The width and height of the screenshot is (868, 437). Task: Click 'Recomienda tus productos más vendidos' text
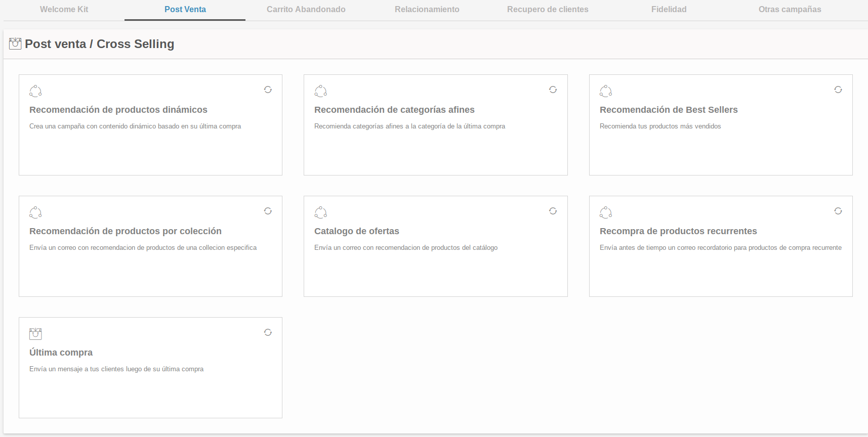660,126
